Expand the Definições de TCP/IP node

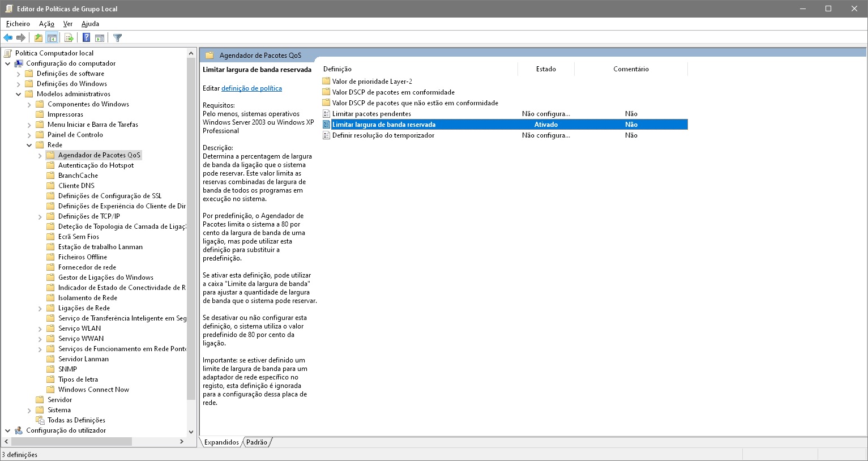(40, 216)
